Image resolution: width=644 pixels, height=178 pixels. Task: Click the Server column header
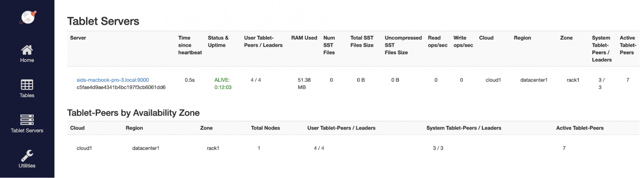78,38
